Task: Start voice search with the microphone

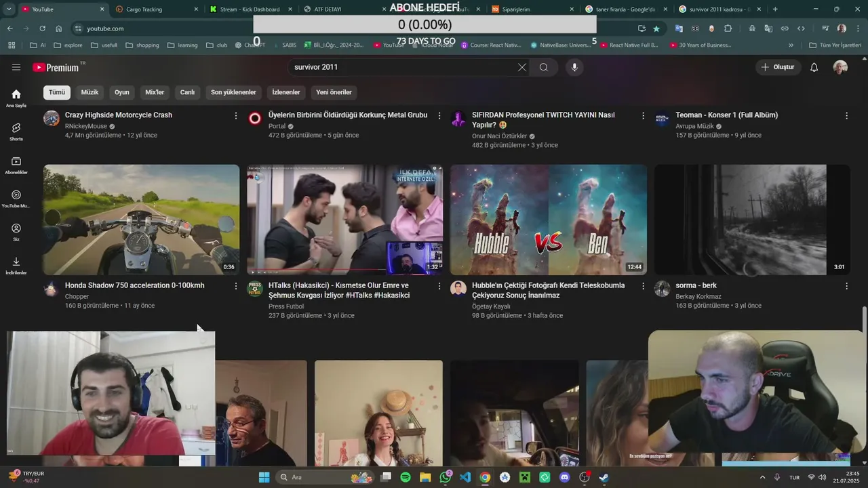Action: tap(574, 67)
